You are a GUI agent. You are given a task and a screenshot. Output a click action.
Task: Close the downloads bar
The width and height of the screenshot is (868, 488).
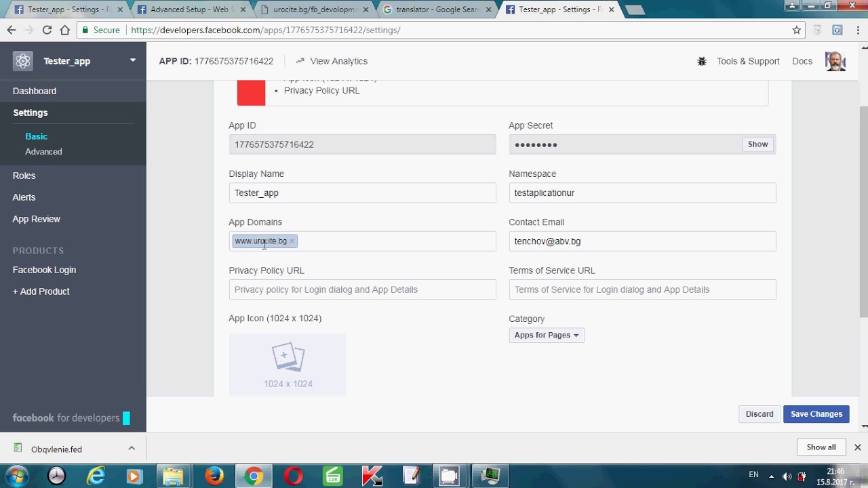[857, 447]
